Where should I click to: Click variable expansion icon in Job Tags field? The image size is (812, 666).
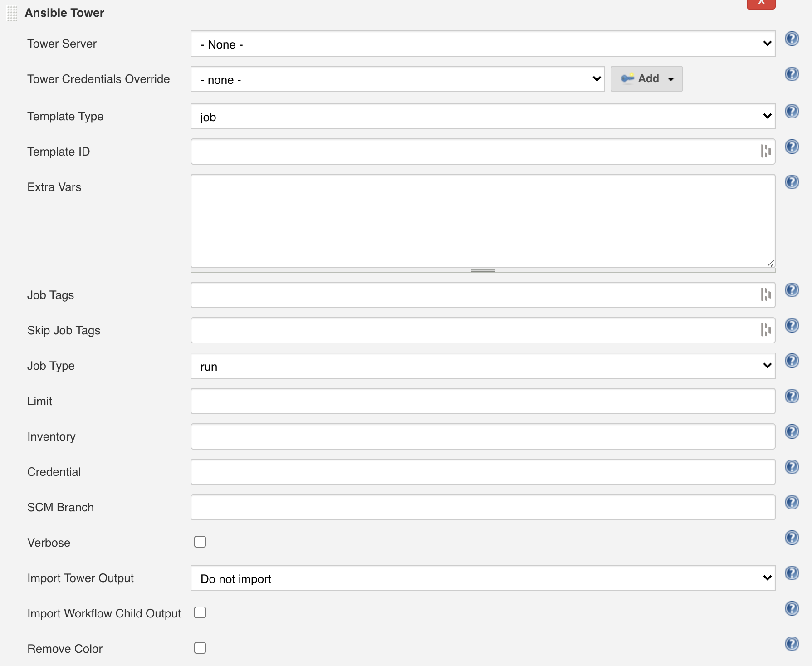coord(765,294)
